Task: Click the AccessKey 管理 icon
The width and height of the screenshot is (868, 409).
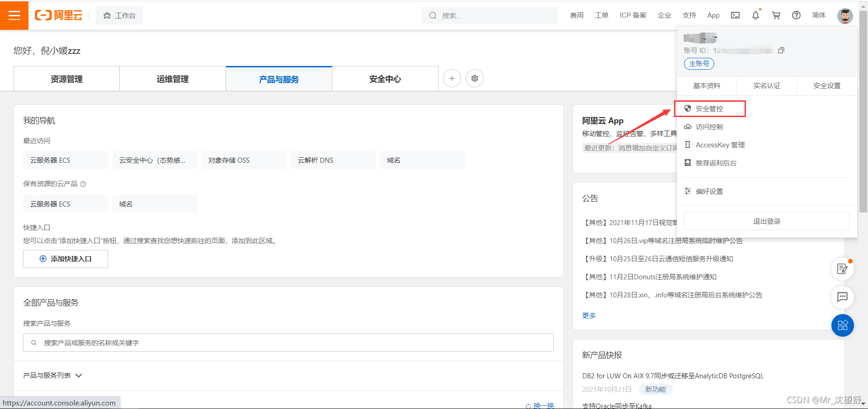Action: pyautogui.click(x=688, y=145)
